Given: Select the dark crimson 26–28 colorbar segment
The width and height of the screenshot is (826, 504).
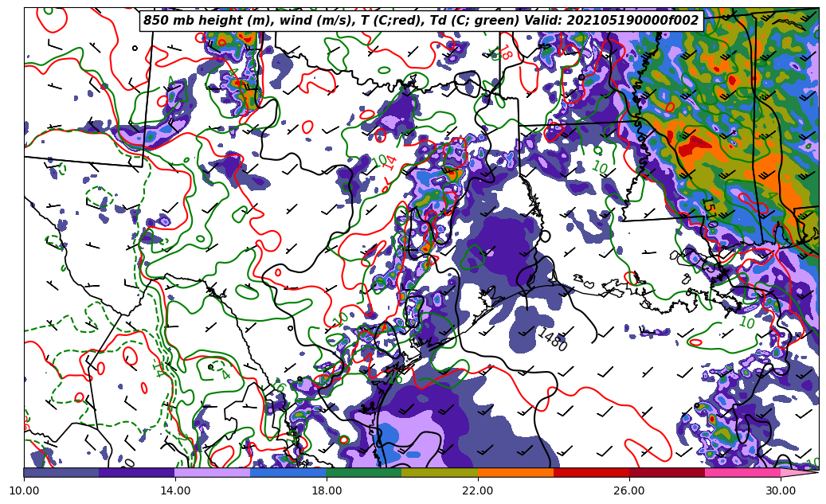Looking at the screenshot, I should (x=667, y=472).
